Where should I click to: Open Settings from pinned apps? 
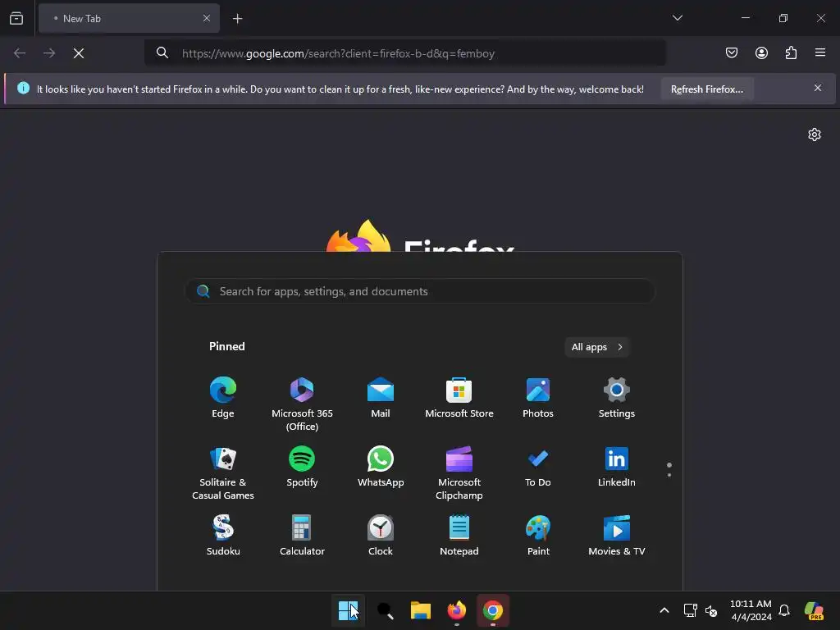click(x=617, y=398)
